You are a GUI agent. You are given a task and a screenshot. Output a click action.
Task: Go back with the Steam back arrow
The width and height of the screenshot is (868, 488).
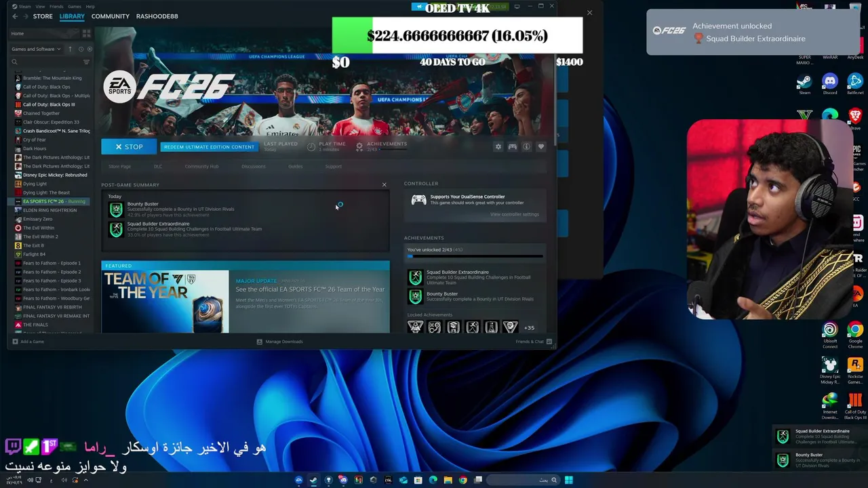pos(15,16)
